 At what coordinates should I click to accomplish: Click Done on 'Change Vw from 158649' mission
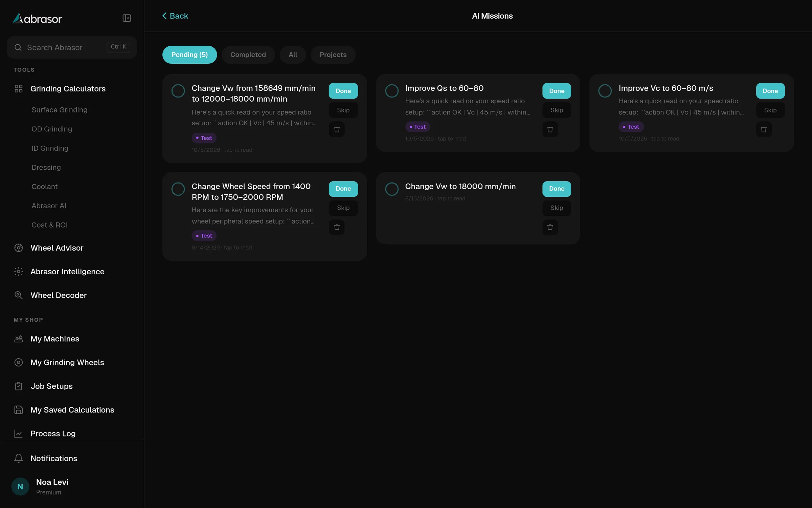tap(343, 91)
